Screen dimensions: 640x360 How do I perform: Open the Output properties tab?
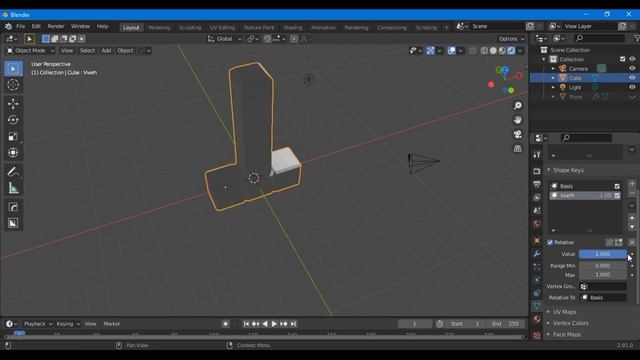coord(537,184)
